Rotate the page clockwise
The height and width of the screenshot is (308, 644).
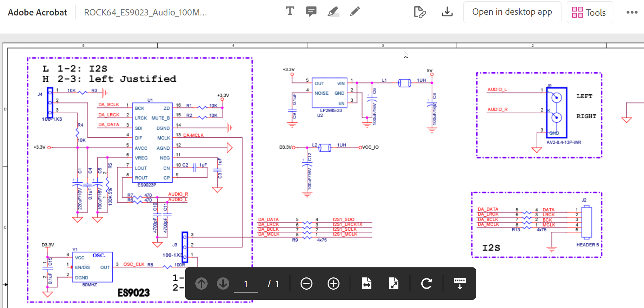coord(426,284)
